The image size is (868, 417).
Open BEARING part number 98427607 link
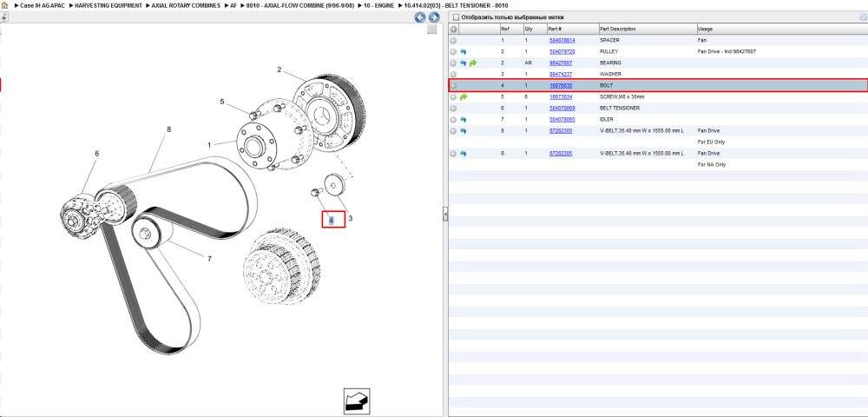560,63
